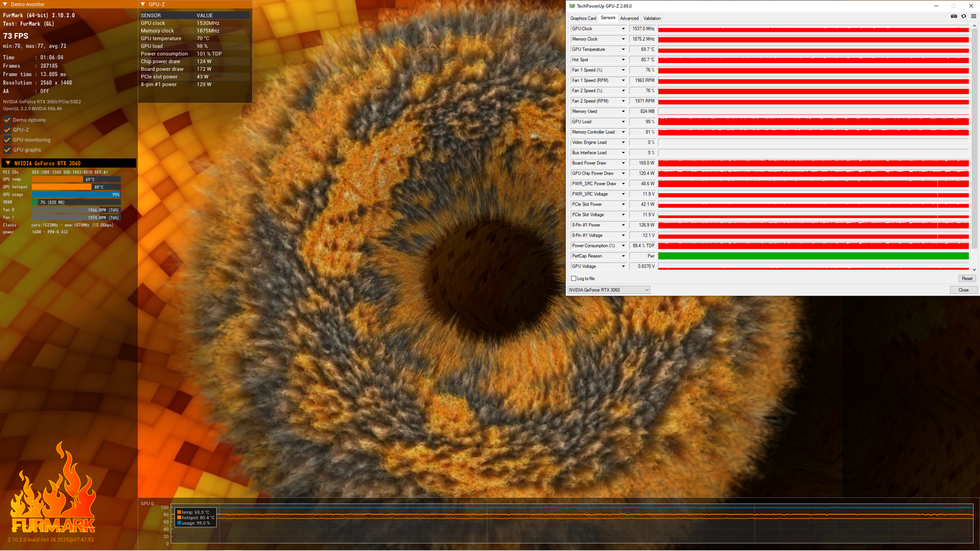
Task: Open the Fan 1 Speed (RPM) dropdown
Action: (623, 81)
